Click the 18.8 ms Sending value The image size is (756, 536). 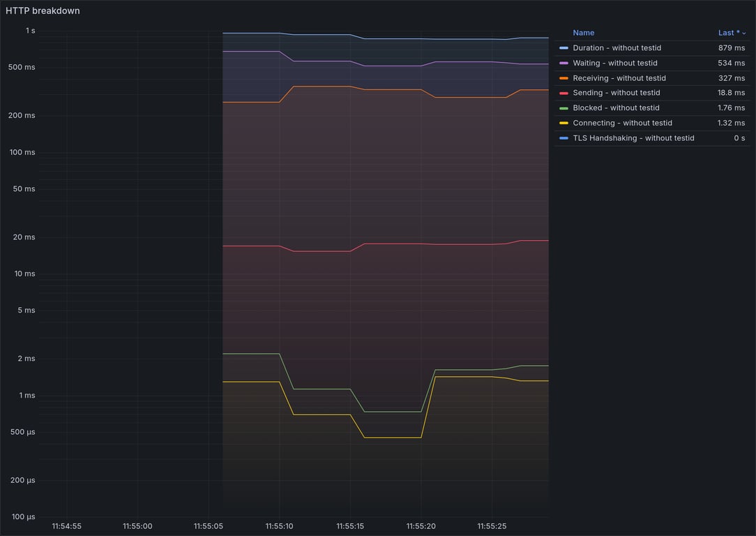tap(731, 93)
